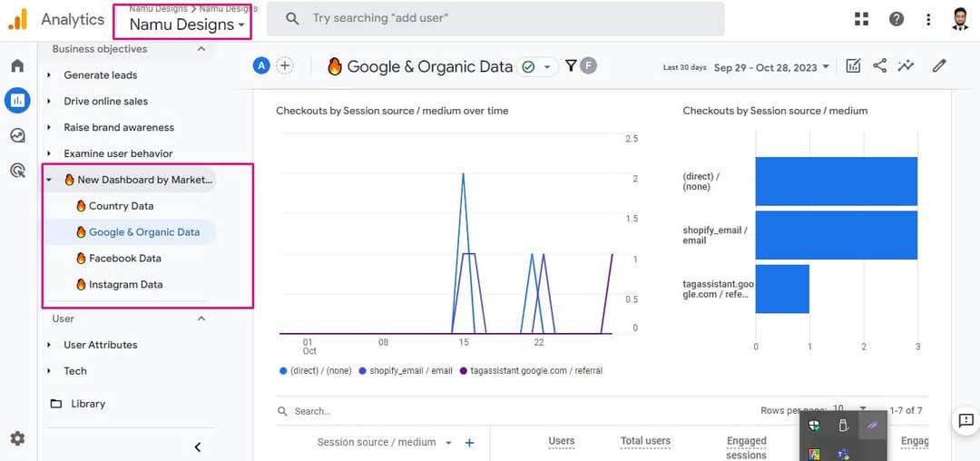Click the USB safely remove tray icon
The width and height of the screenshot is (980, 461).
pos(843,426)
